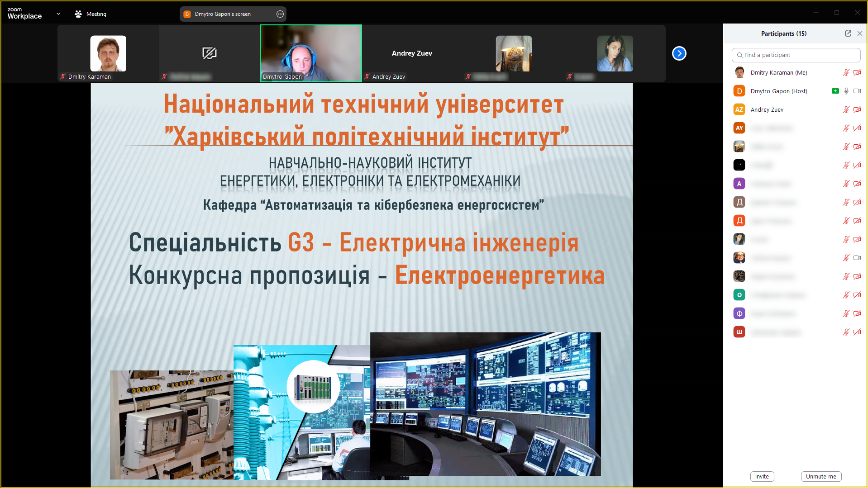Select the camera-off video thumbnail
The height and width of the screenshot is (488, 868).
209,53
